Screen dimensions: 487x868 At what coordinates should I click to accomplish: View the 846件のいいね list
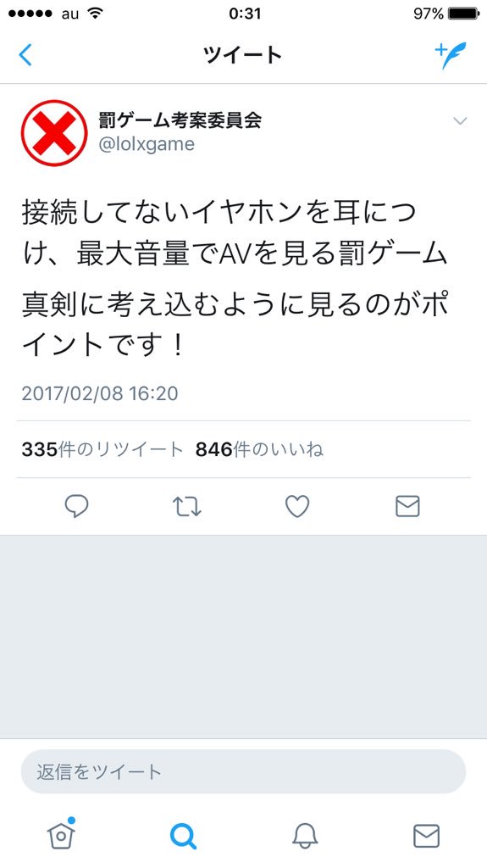coord(259,449)
